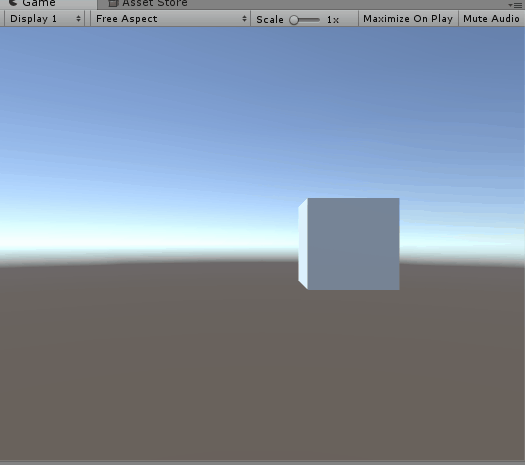Viewport: 525px width, 465px height.
Task: Open the Free Aspect dropdown
Action: point(170,18)
